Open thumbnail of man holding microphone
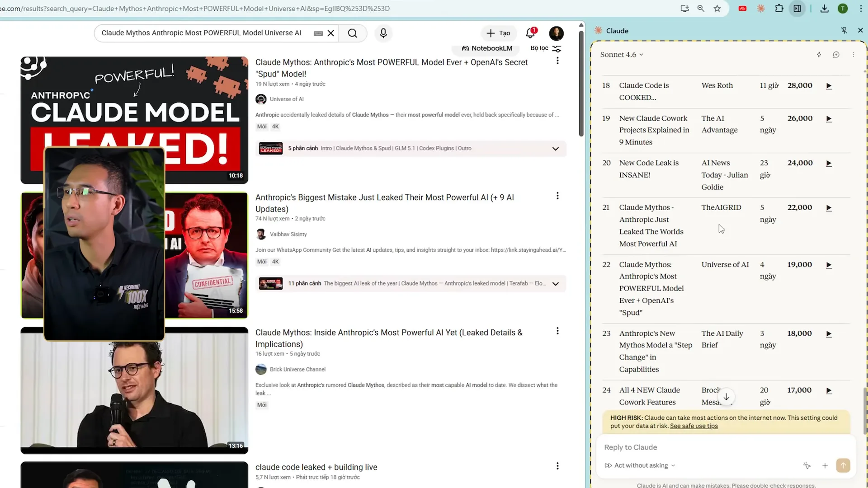The width and height of the screenshot is (868, 488). [x=134, y=390]
